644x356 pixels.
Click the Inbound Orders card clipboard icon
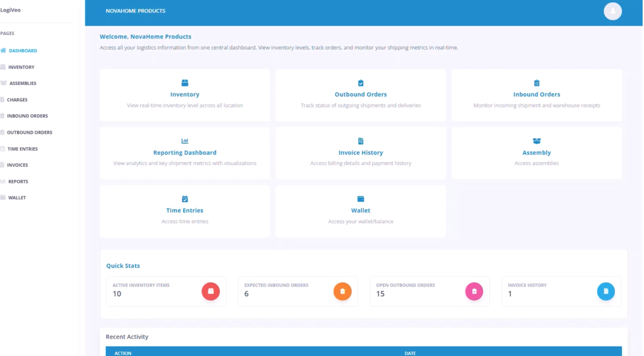pos(536,83)
